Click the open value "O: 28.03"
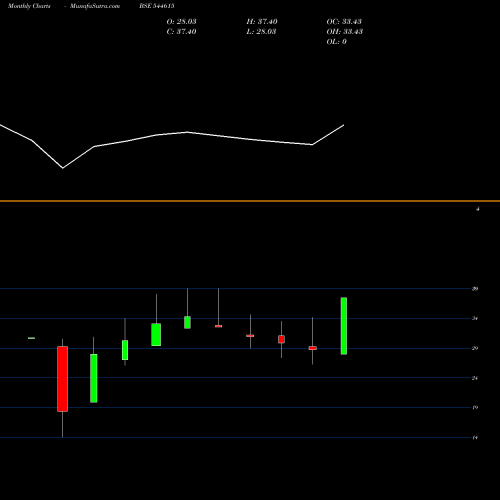The image size is (500, 500). (181, 22)
